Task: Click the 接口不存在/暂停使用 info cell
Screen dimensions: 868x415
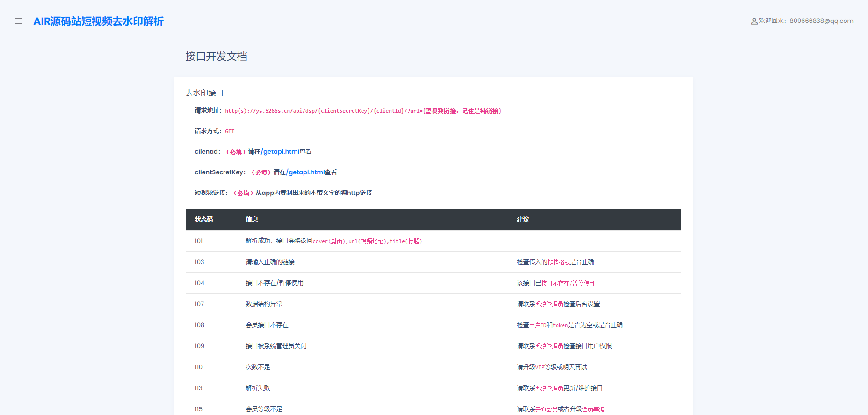Action: click(275, 283)
